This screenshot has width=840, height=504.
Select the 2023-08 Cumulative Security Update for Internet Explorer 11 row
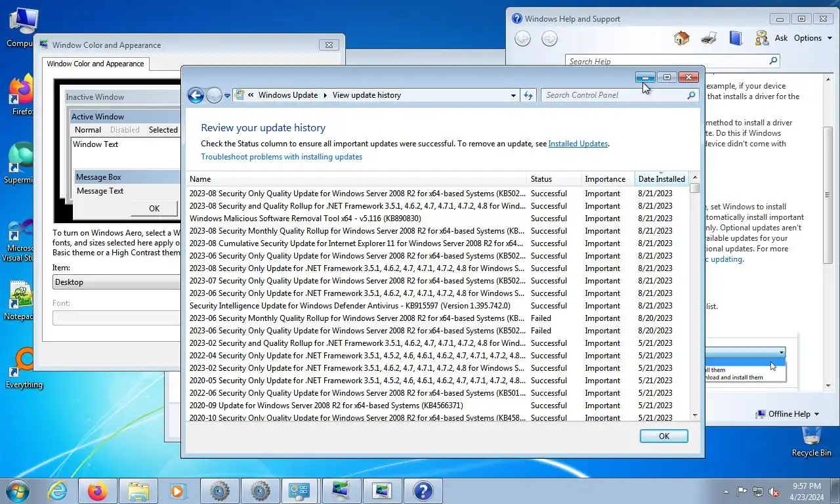point(438,243)
